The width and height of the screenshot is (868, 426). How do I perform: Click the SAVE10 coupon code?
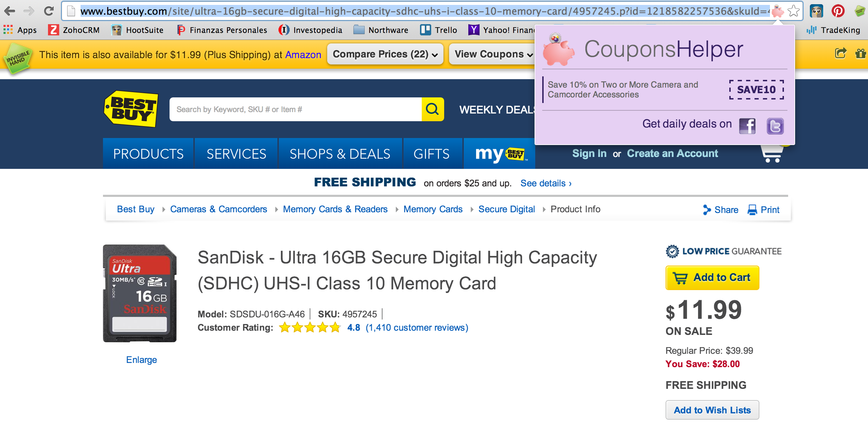pyautogui.click(x=756, y=90)
